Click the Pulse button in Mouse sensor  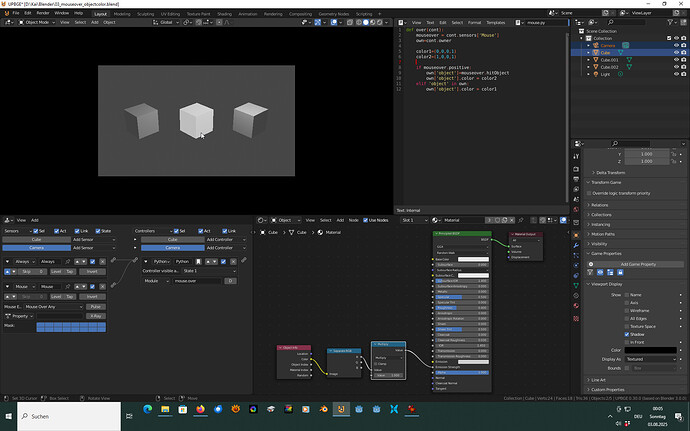click(x=96, y=306)
